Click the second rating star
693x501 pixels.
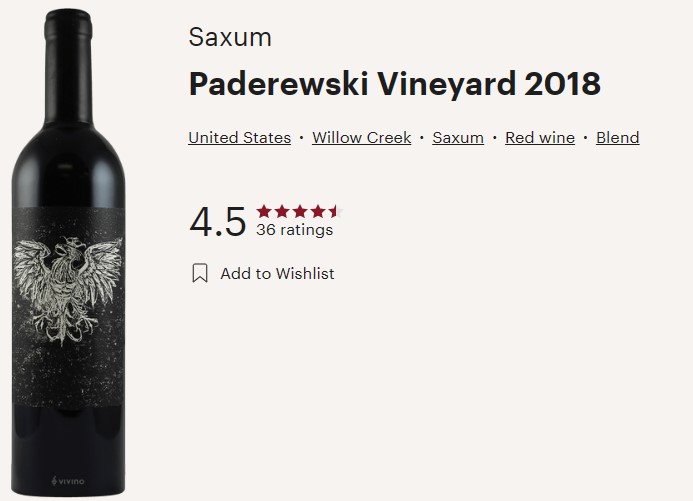282,211
